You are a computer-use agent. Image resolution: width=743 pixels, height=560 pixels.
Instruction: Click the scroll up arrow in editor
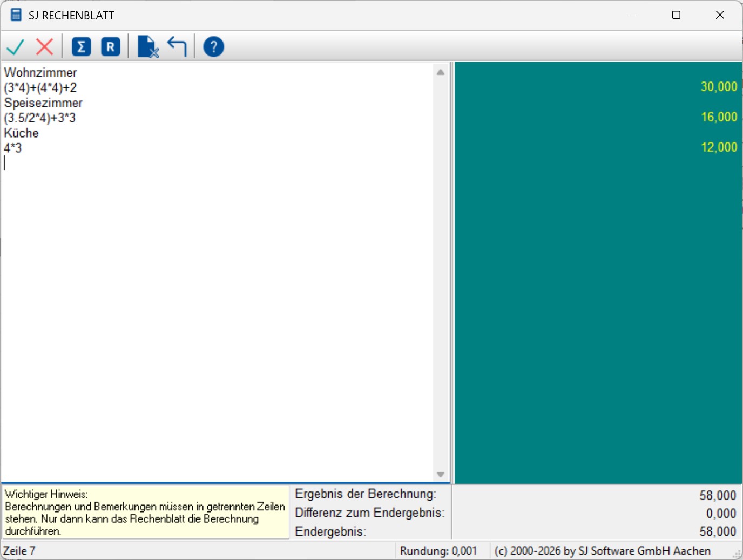tap(441, 72)
